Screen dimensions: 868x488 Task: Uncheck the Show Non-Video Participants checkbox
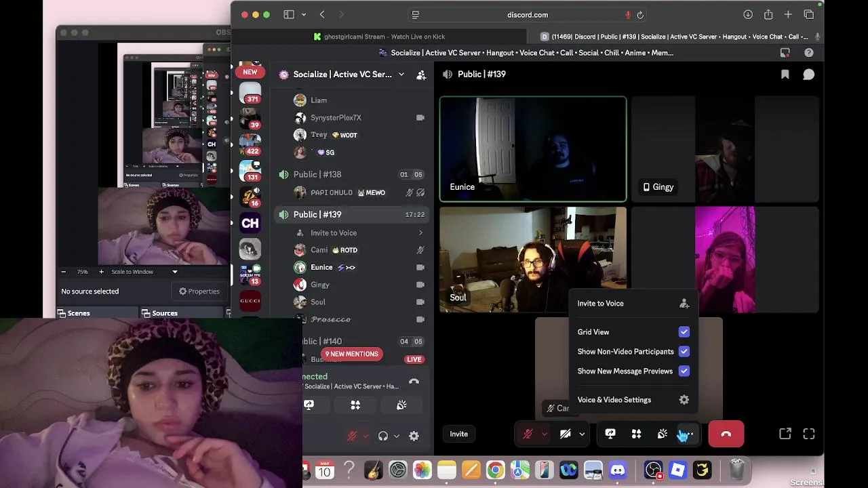click(x=684, y=352)
